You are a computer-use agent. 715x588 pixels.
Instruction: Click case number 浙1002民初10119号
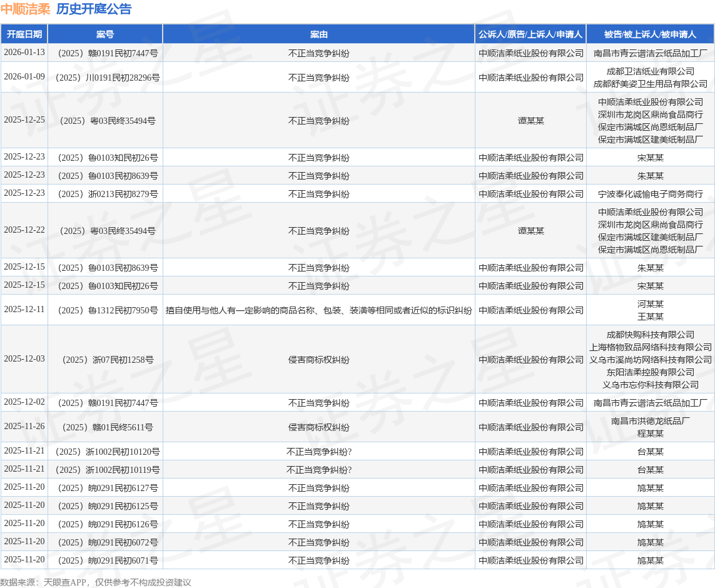tap(108, 470)
